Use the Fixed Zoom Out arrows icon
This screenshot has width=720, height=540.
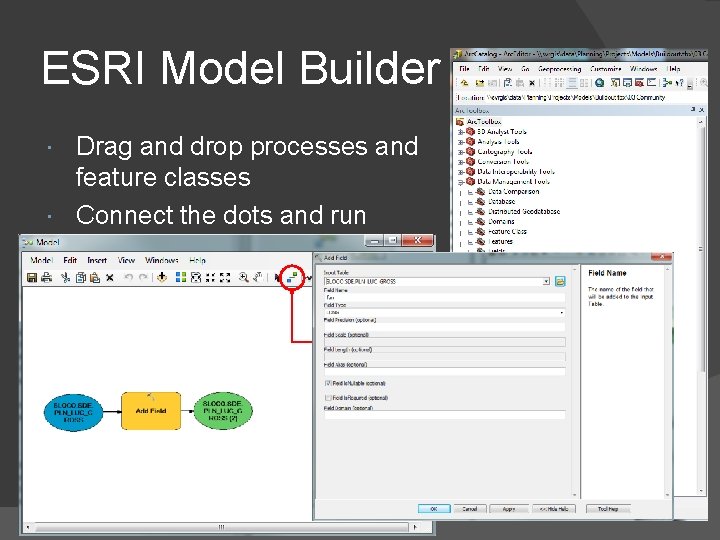coord(225,277)
